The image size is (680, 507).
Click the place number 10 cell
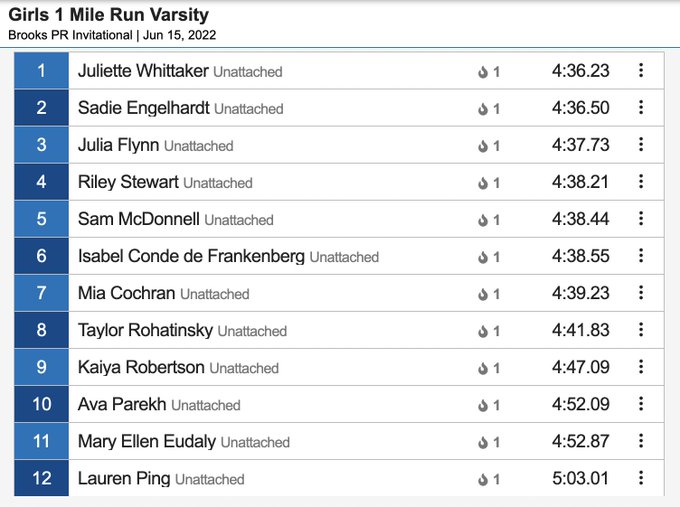pyautogui.click(x=41, y=404)
